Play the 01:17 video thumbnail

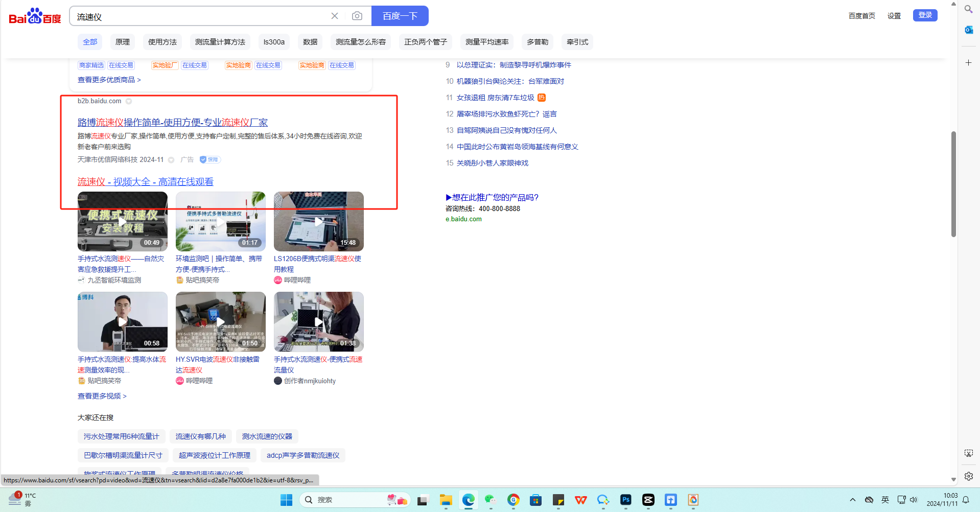(x=221, y=221)
